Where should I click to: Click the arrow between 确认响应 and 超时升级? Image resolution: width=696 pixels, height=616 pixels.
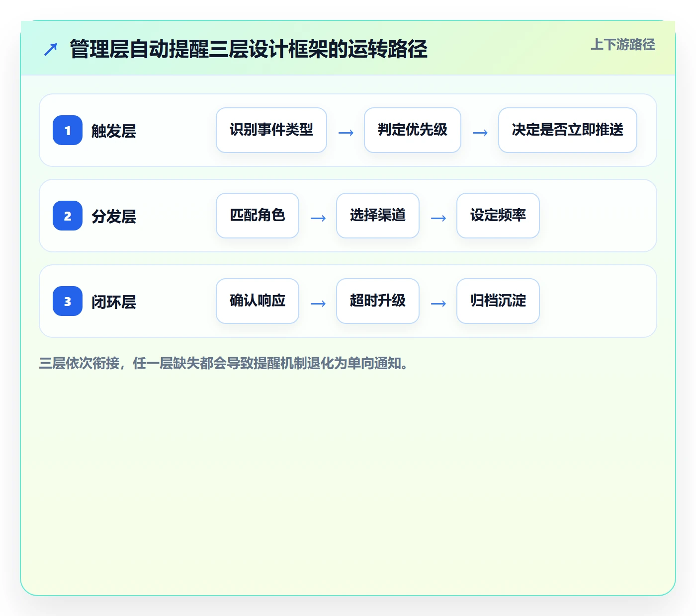[x=318, y=304]
